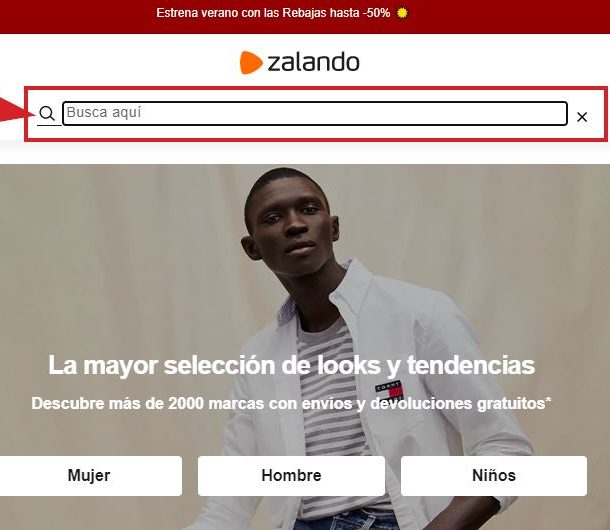Click the zalando wordmark text

pyautogui.click(x=314, y=62)
